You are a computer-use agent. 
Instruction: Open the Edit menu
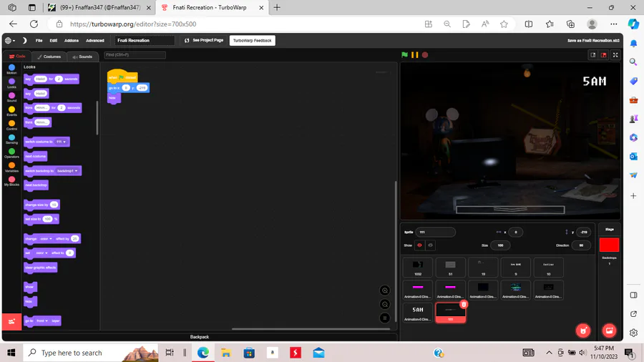(x=54, y=40)
